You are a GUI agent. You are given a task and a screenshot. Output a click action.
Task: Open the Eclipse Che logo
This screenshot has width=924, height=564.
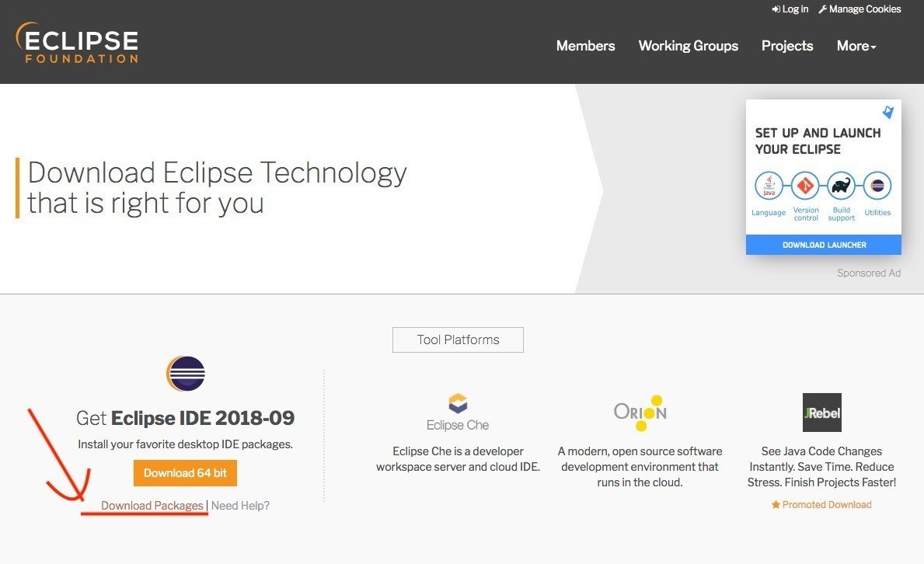458,412
